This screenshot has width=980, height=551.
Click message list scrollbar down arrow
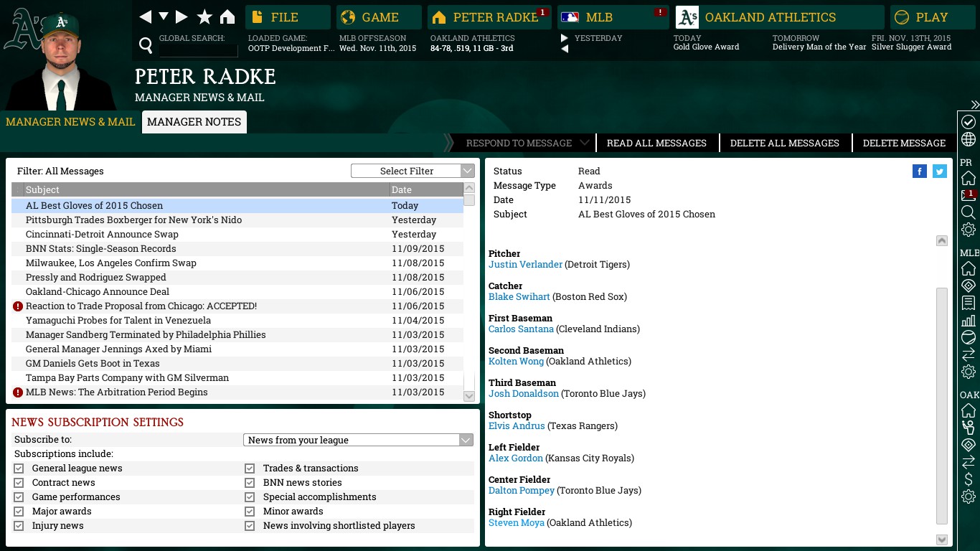[x=469, y=396]
